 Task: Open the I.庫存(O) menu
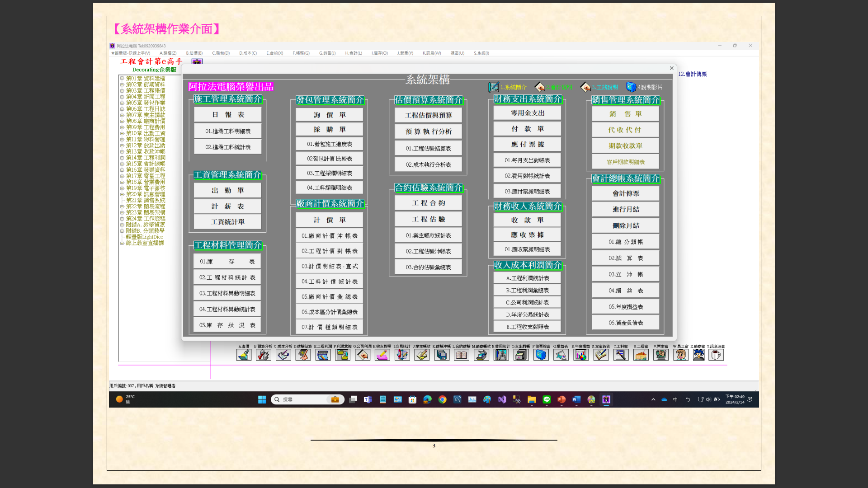click(x=380, y=53)
